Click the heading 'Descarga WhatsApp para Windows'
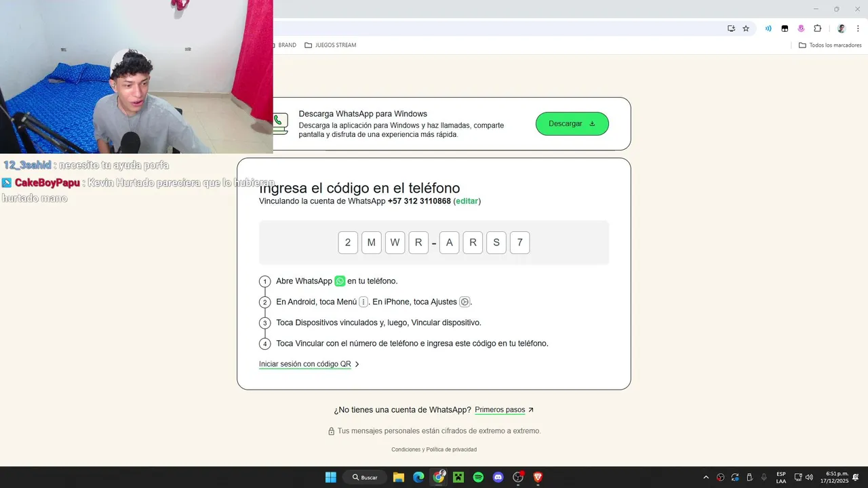 tap(363, 114)
